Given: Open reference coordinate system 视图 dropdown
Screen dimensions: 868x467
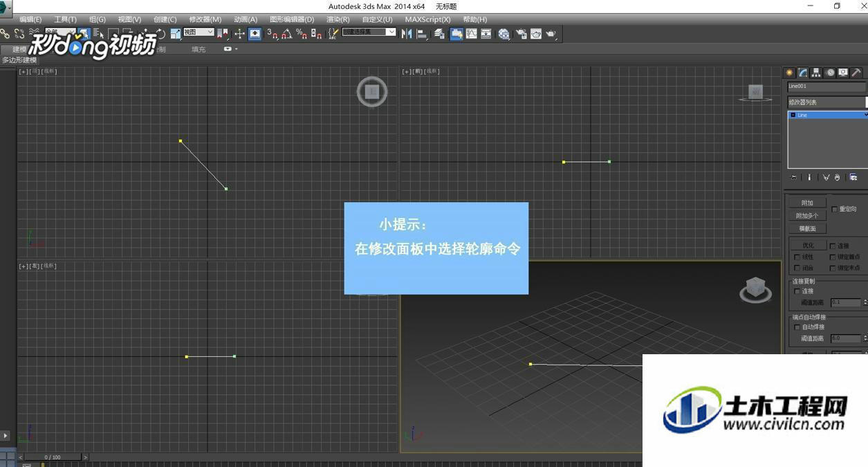Looking at the screenshot, I should click(198, 32).
